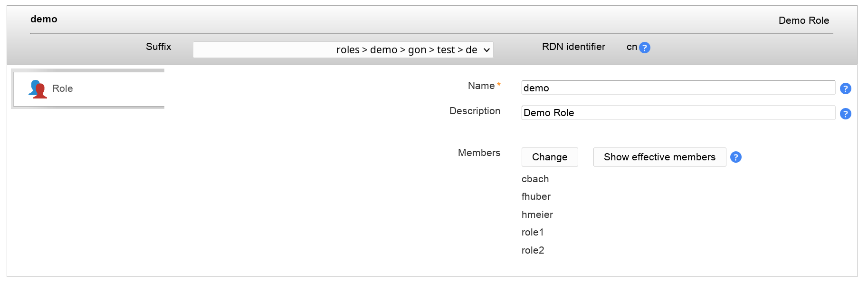
Task: Click into the Name input field
Action: point(677,88)
